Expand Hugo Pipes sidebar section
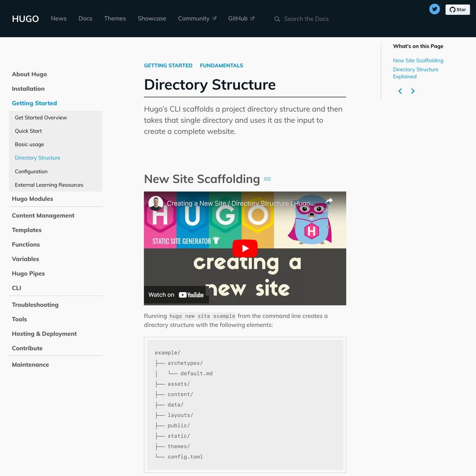This screenshot has width=476, height=476. pos(28,274)
